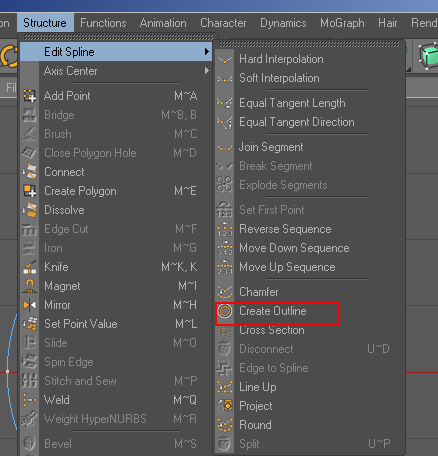
Task: Click the Magnet tool icon
Action: 30,286
